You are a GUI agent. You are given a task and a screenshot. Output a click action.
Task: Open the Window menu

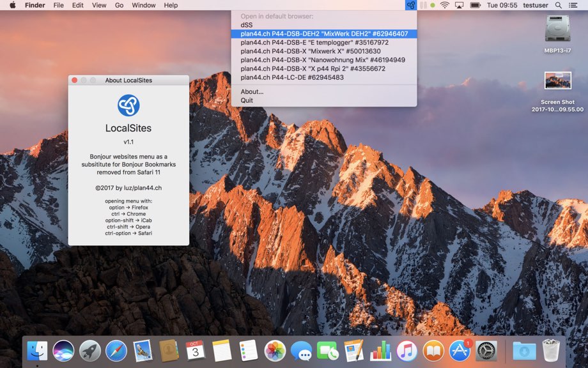[144, 5]
